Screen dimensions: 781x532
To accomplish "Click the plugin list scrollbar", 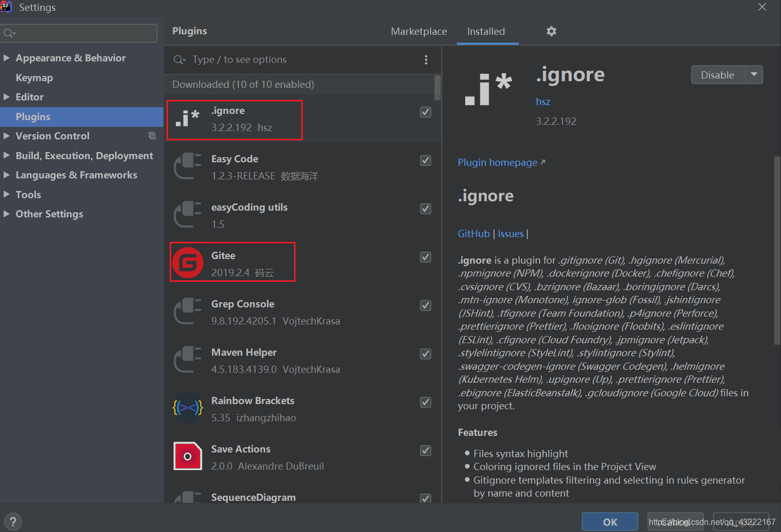I will (438, 87).
